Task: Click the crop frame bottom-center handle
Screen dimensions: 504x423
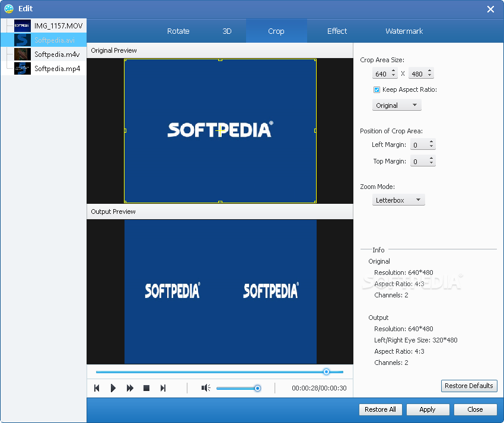Action: pos(220,201)
